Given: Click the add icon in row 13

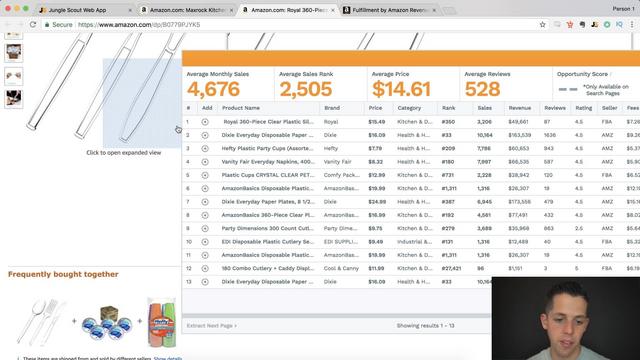Looking at the screenshot, I should (205, 282).
